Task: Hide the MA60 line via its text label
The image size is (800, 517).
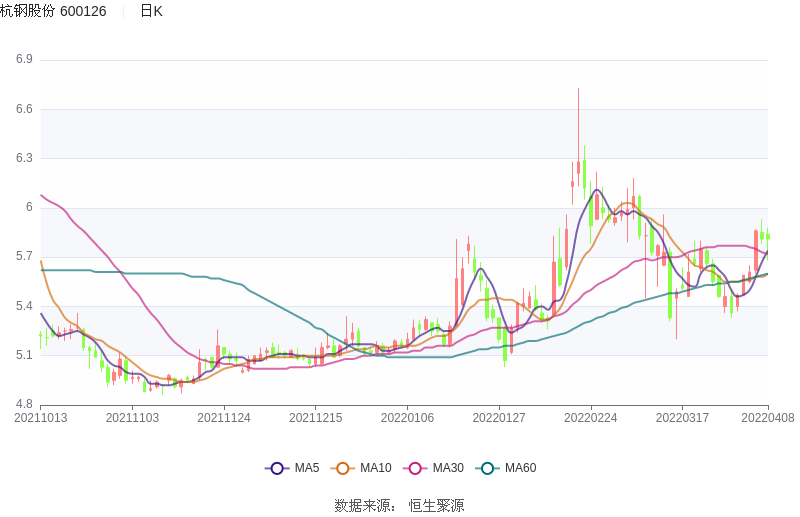Action: (x=520, y=468)
